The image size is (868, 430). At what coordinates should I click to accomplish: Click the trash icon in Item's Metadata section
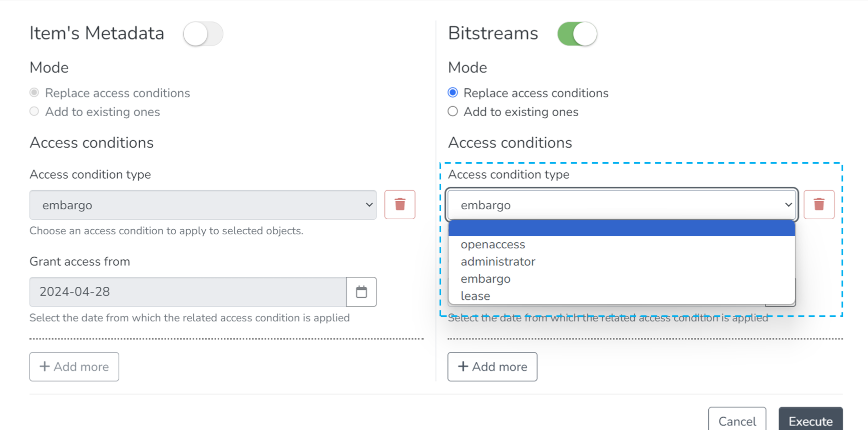tap(399, 204)
